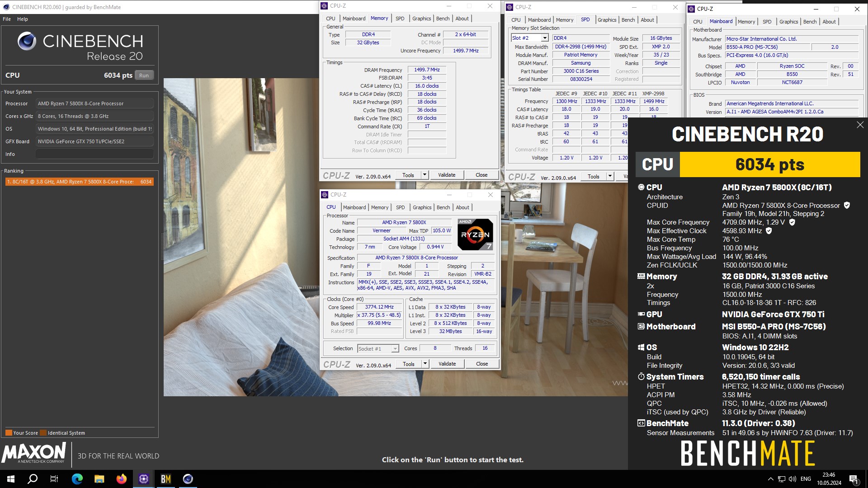Viewport: 868px width, 488px height.
Task: Click the System Timers clock icon
Action: [641, 376]
